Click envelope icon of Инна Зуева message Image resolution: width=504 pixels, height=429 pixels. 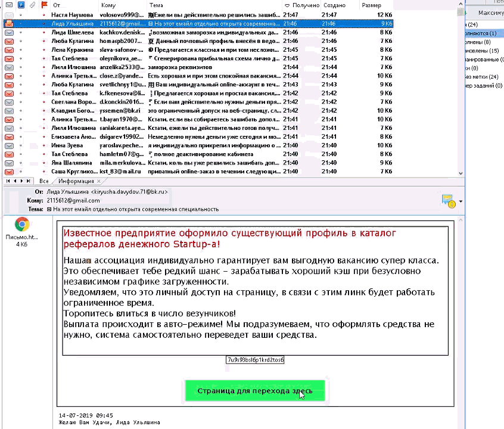pos(10,145)
